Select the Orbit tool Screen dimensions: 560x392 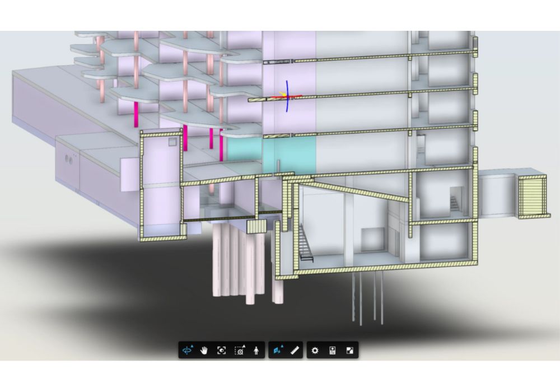pos(186,351)
